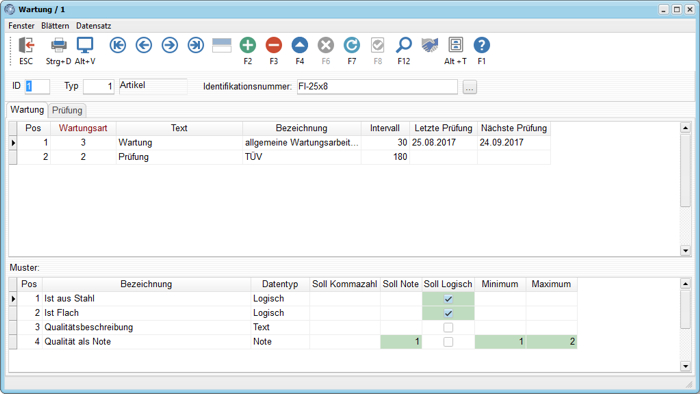Toggle Soll Logisch for Ist Flach
700x394 pixels.
[x=448, y=313]
